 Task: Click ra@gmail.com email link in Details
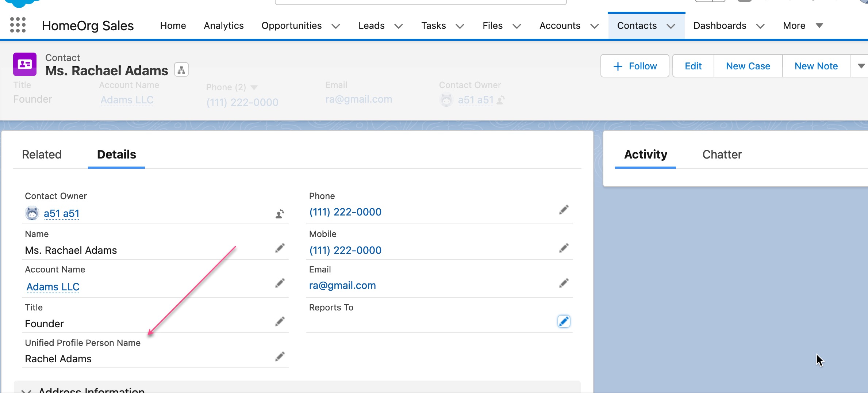tap(342, 285)
